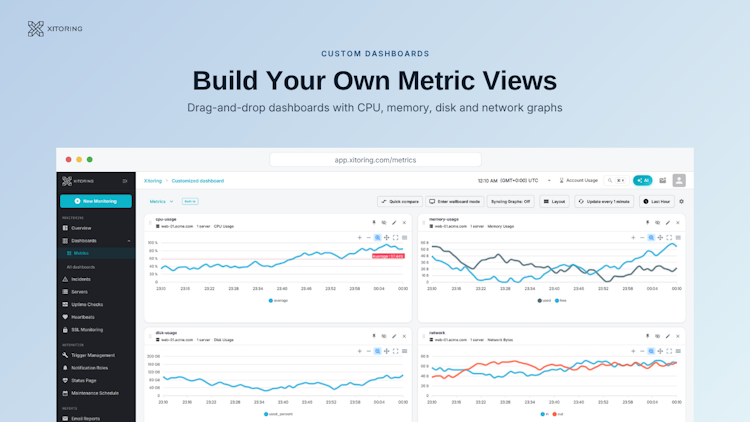This screenshot has height=422, width=750.
Task: Toggle the 'used' series in memory legend
Action: pos(544,300)
